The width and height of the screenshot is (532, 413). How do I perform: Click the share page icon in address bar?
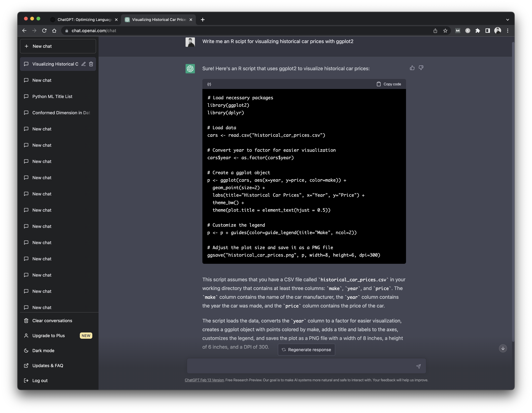435,31
